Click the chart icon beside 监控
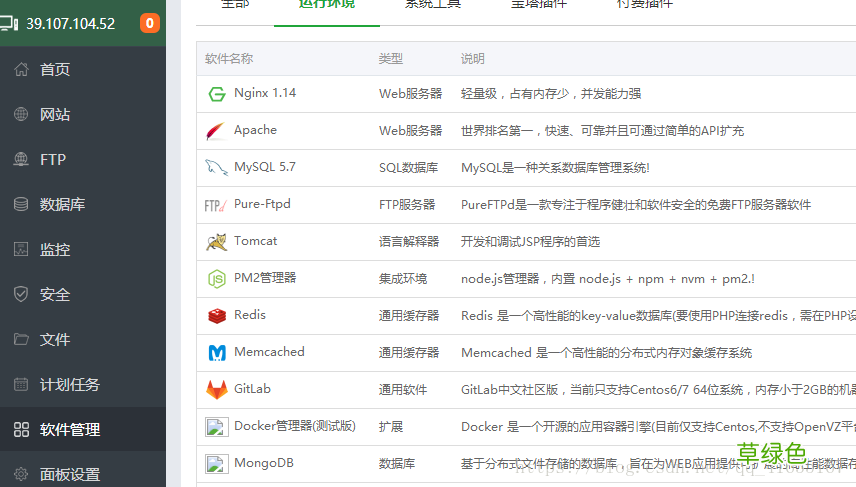 21,249
